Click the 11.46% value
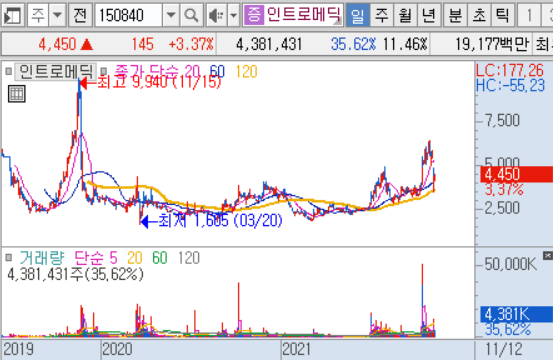 click(x=405, y=44)
